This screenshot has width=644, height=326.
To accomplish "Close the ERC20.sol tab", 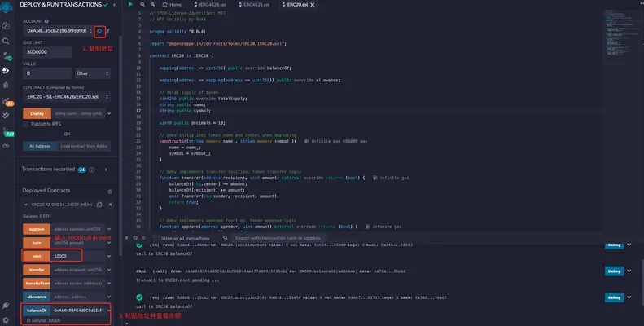I will click(x=313, y=5).
